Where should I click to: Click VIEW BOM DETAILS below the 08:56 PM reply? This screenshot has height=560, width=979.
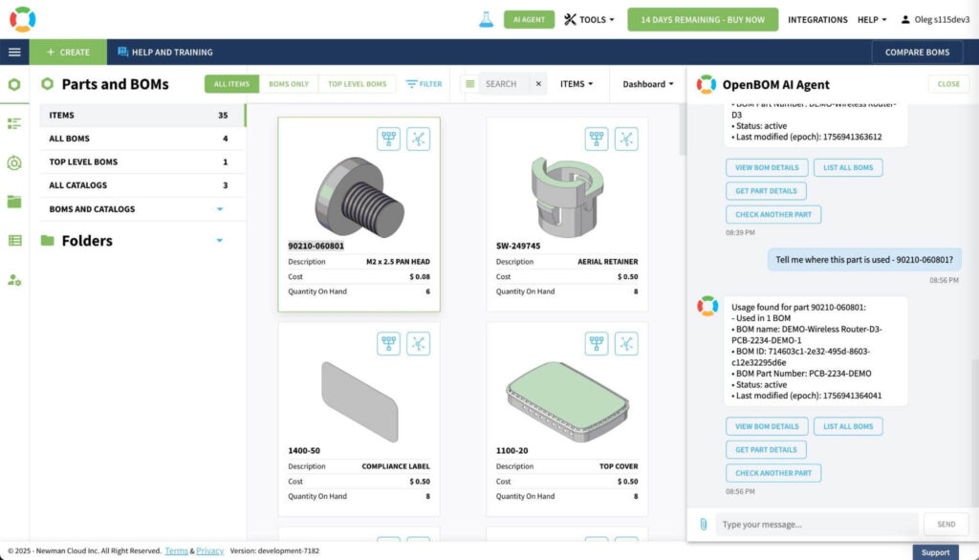tap(767, 426)
